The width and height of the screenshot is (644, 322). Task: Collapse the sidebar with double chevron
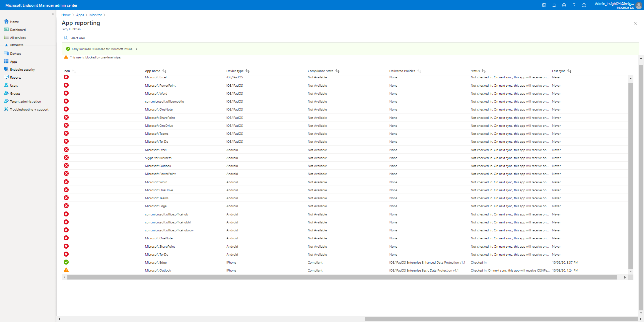point(53,14)
